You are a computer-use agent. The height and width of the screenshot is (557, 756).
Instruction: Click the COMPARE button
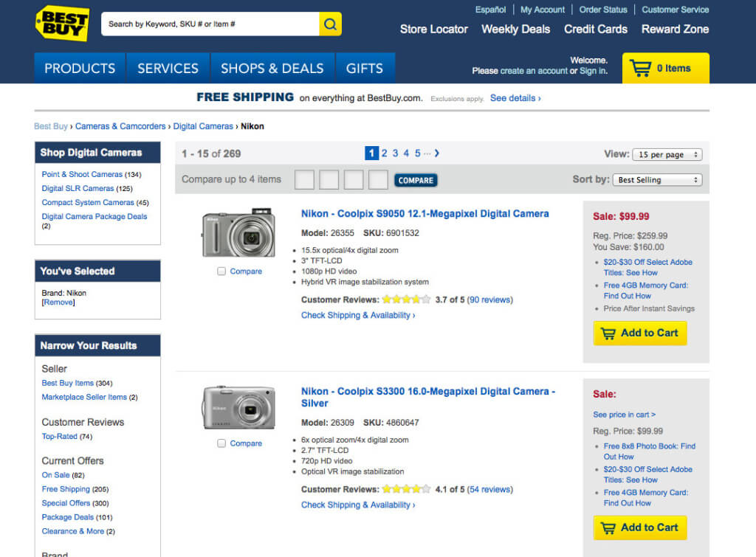pyautogui.click(x=416, y=180)
